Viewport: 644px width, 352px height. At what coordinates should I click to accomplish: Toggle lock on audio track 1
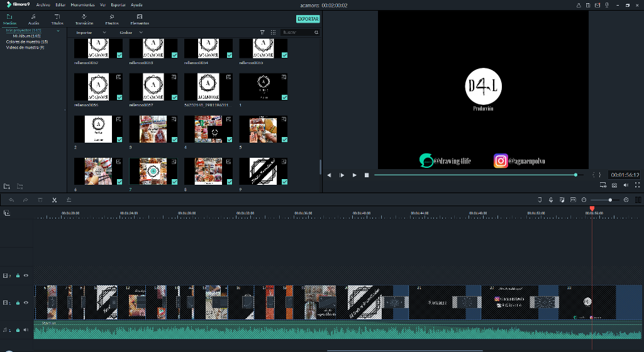(18, 330)
